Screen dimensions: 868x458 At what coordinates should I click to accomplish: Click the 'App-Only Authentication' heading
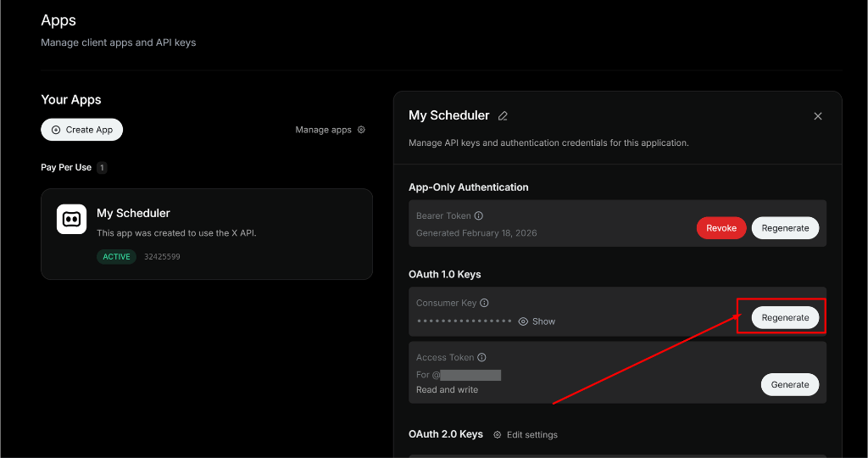pos(468,187)
